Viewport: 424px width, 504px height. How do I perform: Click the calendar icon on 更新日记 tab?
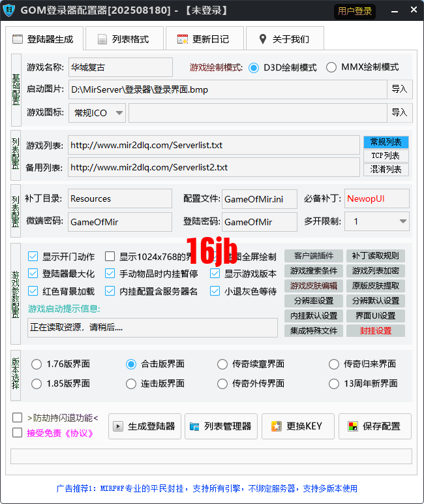click(x=183, y=39)
